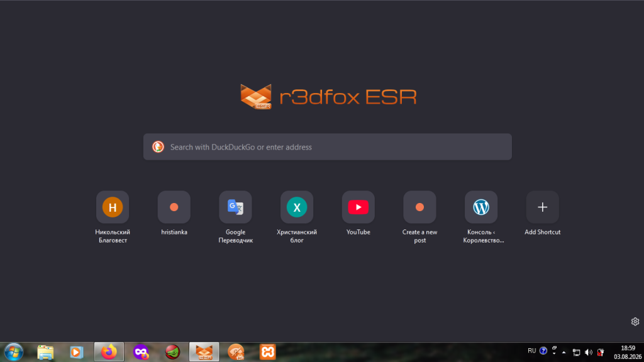Click the date 03.08.2026 in tray
The width and height of the screenshot is (644, 362).
click(x=628, y=357)
